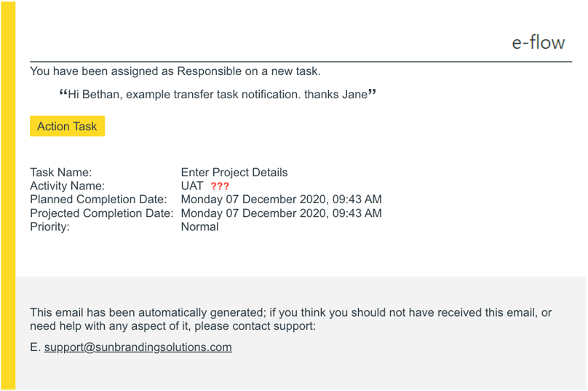Click the red ??? marker beside UAT
The width and height of the screenshot is (588, 391).
(220, 186)
